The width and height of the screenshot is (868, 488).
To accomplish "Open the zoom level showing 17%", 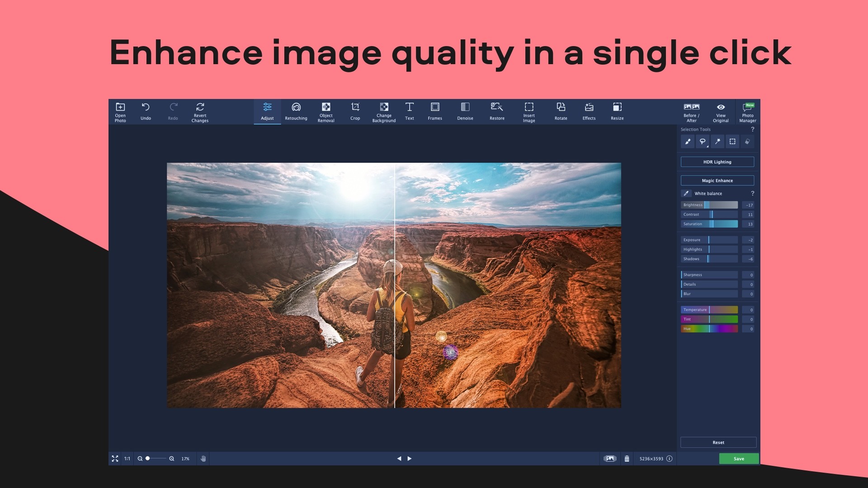I will coord(184,458).
